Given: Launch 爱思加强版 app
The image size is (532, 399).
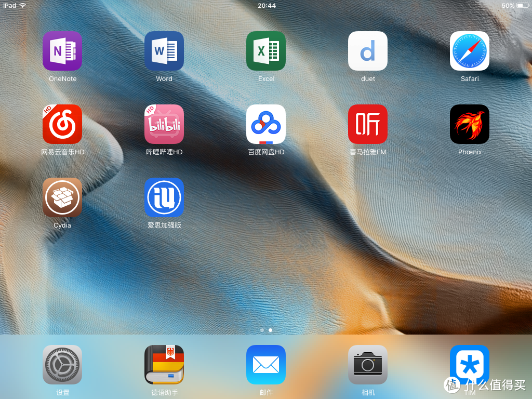Looking at the screenshot, I should click(x=164, y=197).
